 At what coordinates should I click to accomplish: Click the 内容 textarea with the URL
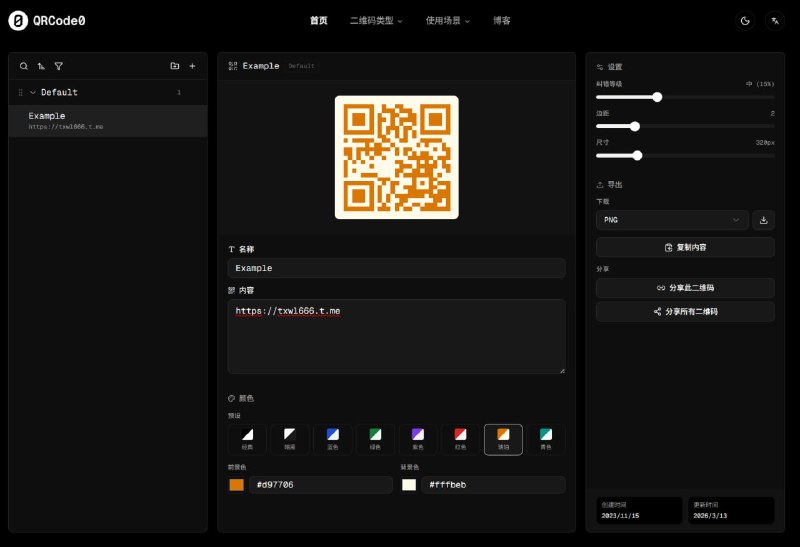point(396,336)
